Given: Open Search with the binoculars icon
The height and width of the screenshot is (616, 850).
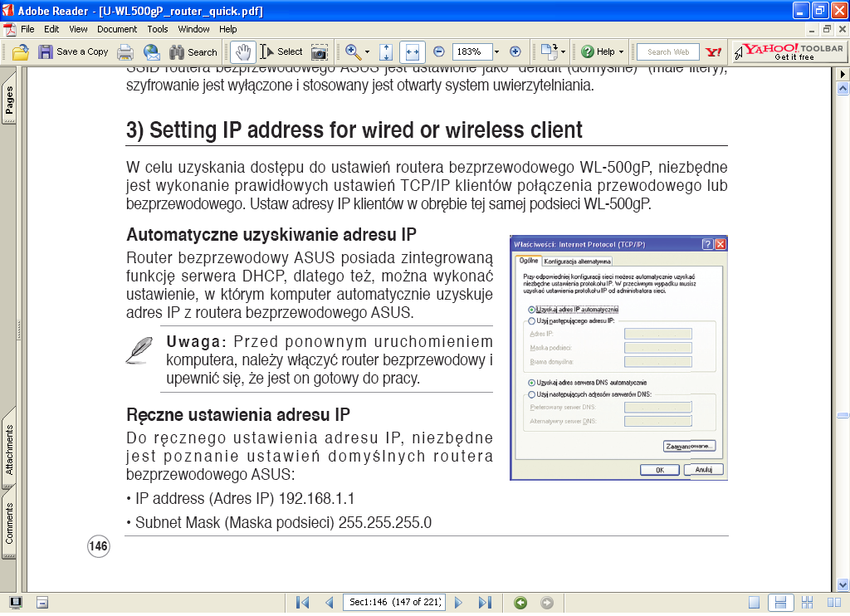Looking at the screenshot, I should pyautogui.click(x=193, y=52).
